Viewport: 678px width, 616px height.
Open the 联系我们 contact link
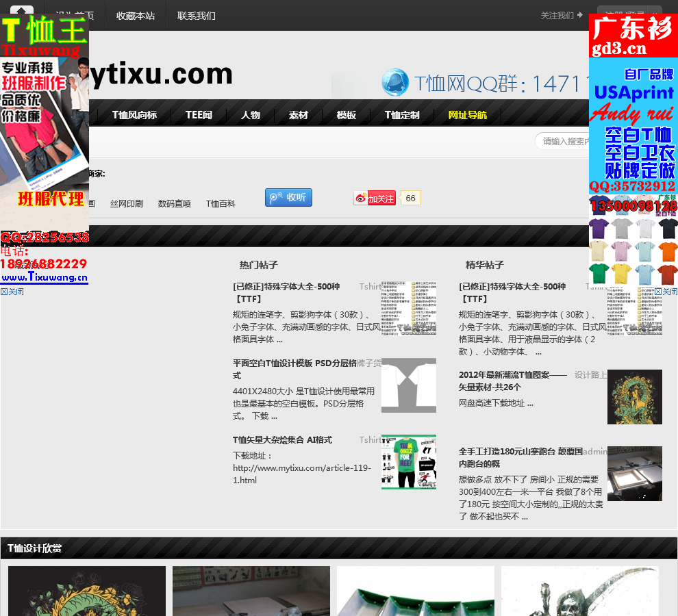pyautogui.click(x=197, y=16)
